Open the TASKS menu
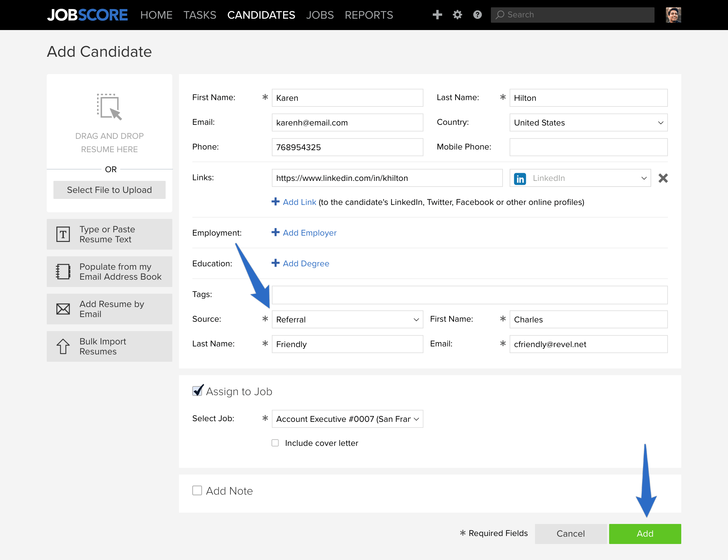 point(200,15)
